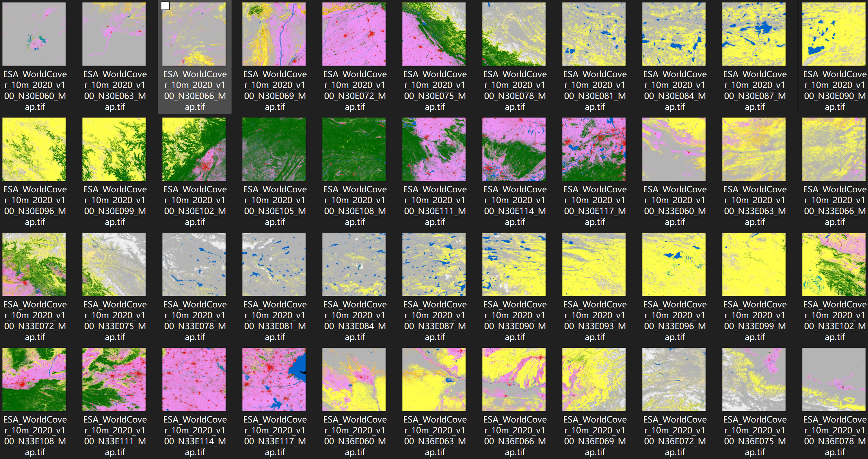Screen dimensions: 868x459
Task: Select the N30E090 yellow tile thumbnail
Action: 834,34
